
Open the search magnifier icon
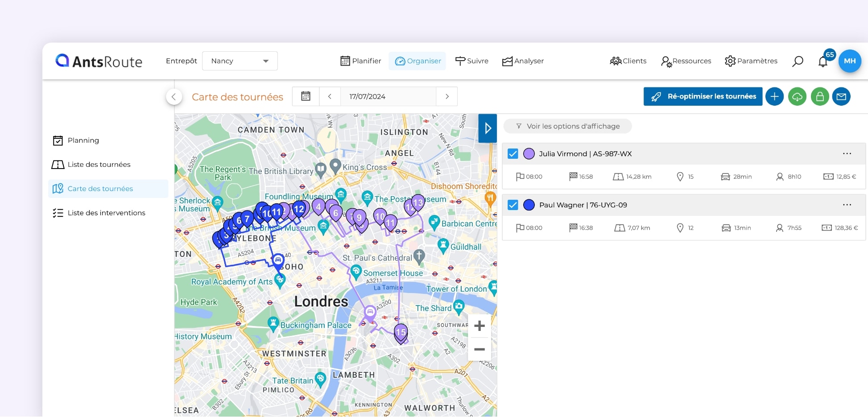(x=798, y=61)
